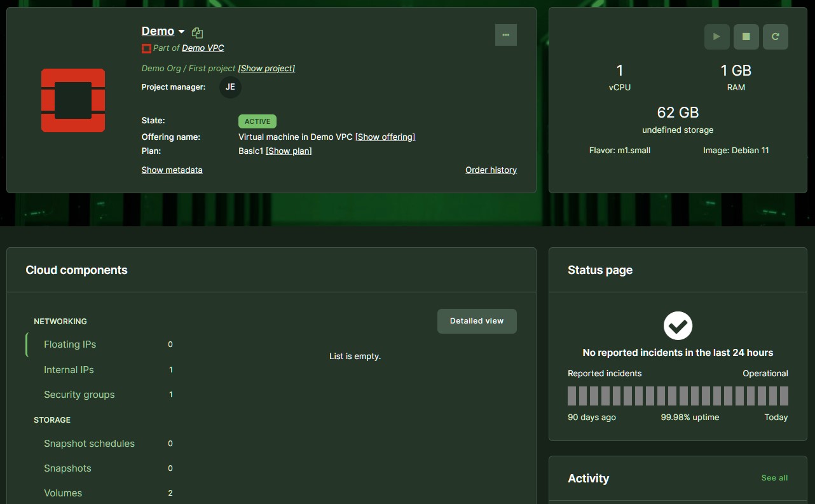
Task: Open the Show plan link
Action: tap(289, 151)
